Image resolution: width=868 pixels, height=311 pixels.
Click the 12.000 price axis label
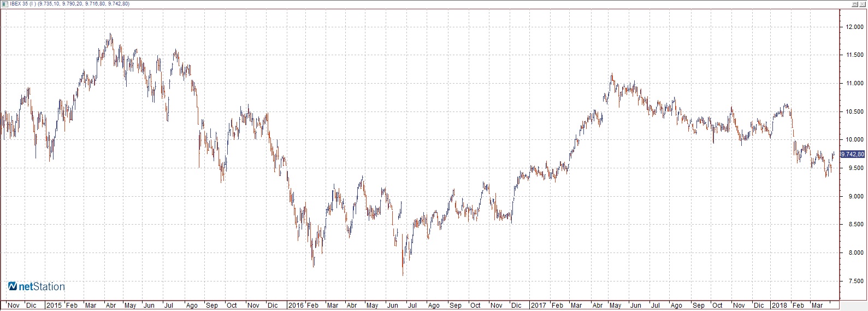854,27
